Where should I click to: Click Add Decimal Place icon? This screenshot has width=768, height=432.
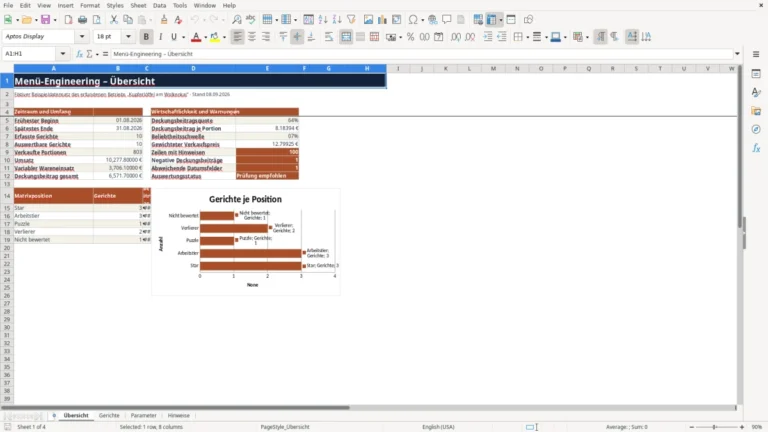456,37
